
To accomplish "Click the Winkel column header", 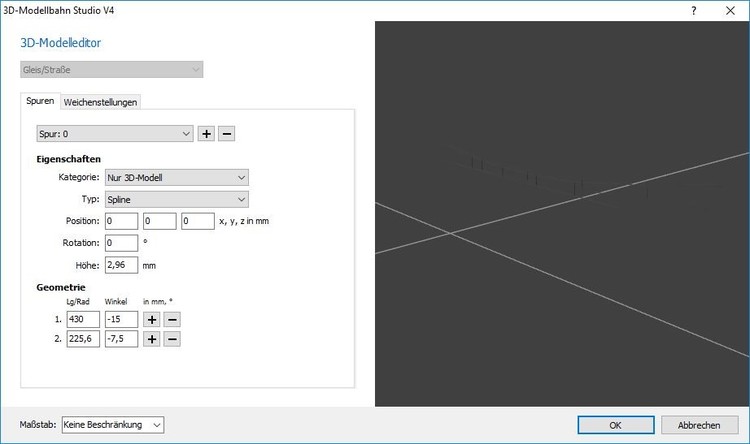I will [x=116, y=301].
